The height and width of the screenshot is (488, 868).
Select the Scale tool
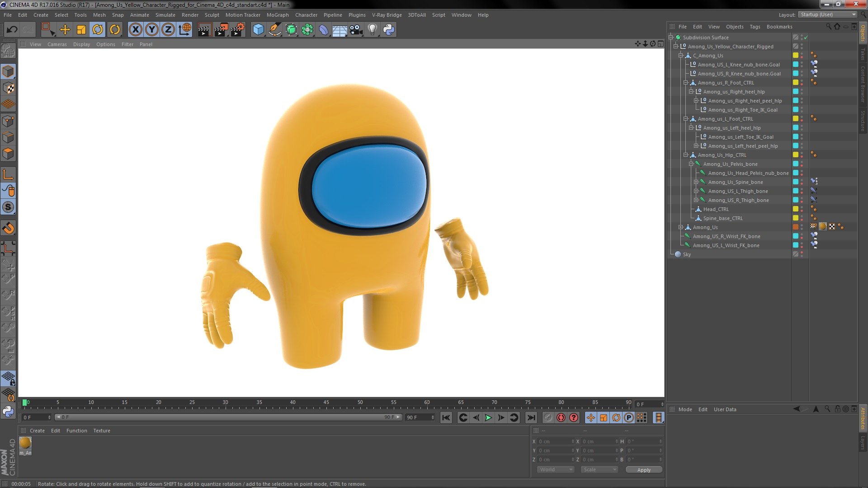click(81, 30)
